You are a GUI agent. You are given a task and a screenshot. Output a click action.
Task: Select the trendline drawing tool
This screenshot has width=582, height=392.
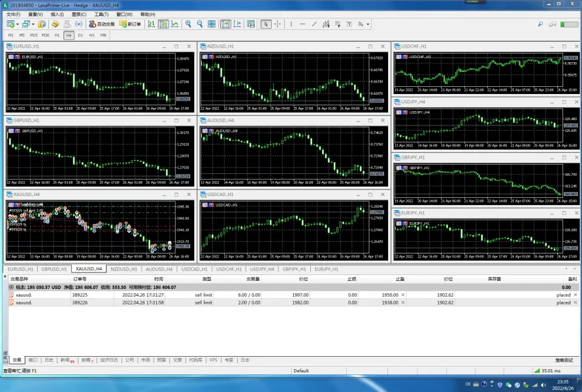coord(314,24)
